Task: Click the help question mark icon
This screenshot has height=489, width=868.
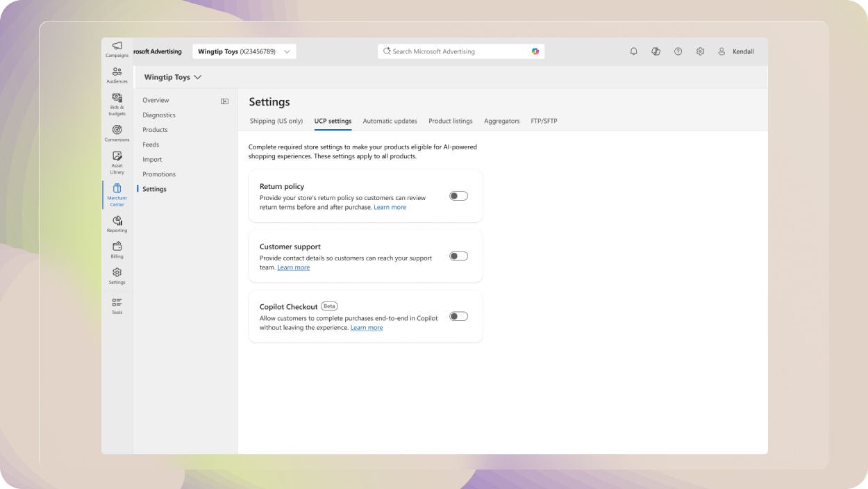Action: pos(677,51)
